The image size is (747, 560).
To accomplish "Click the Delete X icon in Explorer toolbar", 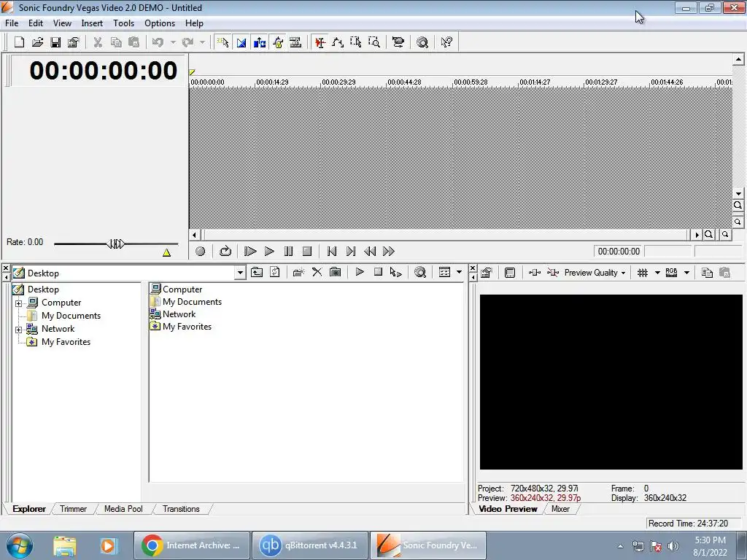I will pos(317,273).
